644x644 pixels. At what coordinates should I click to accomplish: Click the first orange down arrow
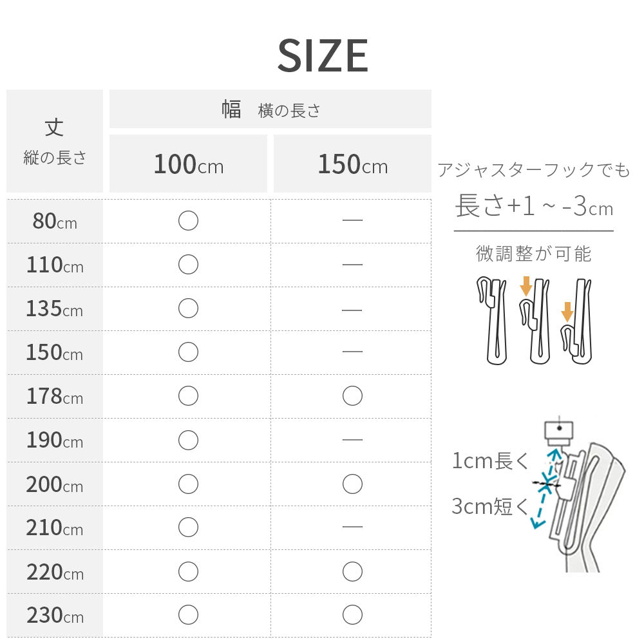pos(526,286)
